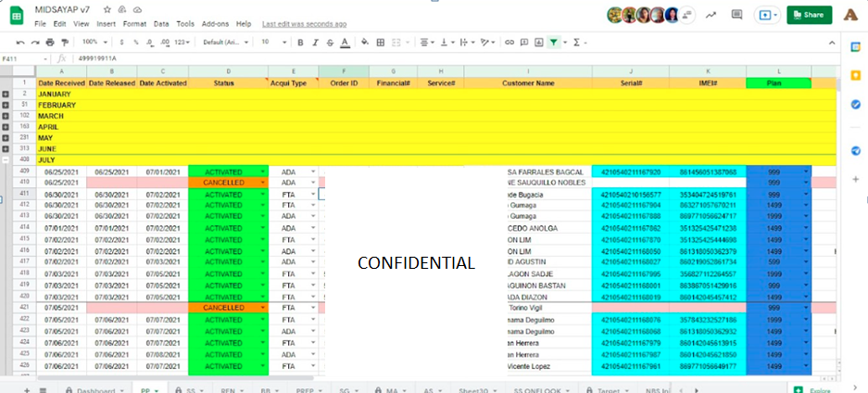Screen dimensions: 868x393
Task: Add a new sheet with plus
Action: (27, 390)
